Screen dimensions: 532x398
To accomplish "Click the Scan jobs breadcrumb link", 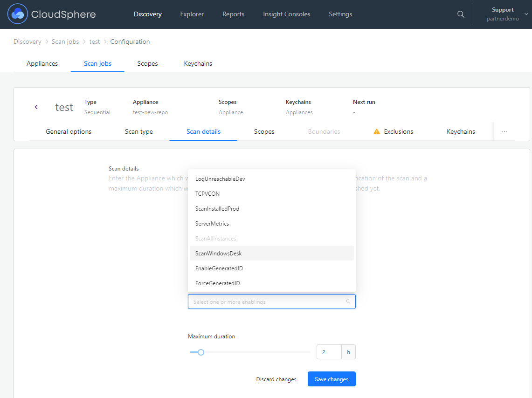I will pyautogui.click(x=65, y=41).
